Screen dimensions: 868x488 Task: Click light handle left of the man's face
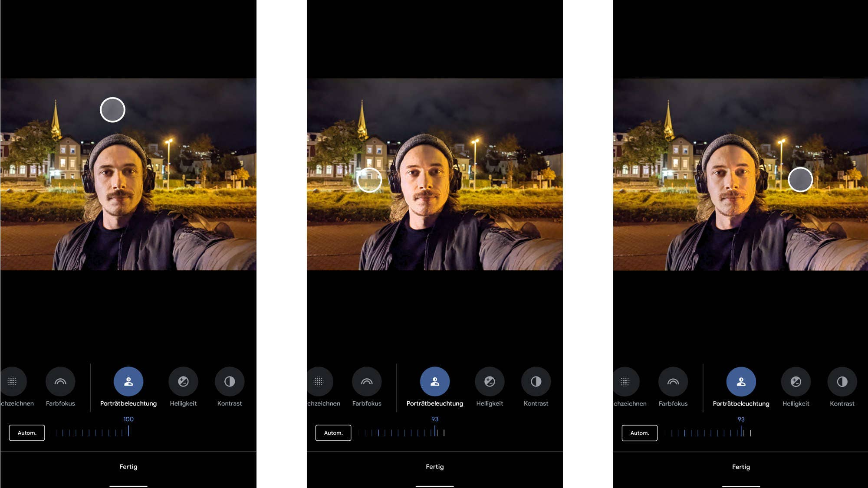click(369, 180)
